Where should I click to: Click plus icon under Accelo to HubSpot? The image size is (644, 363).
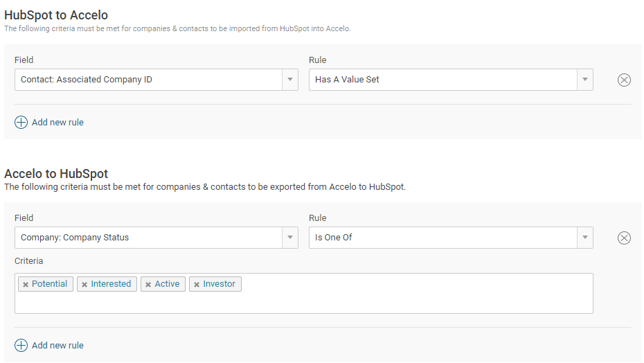[x=21, y=345]
